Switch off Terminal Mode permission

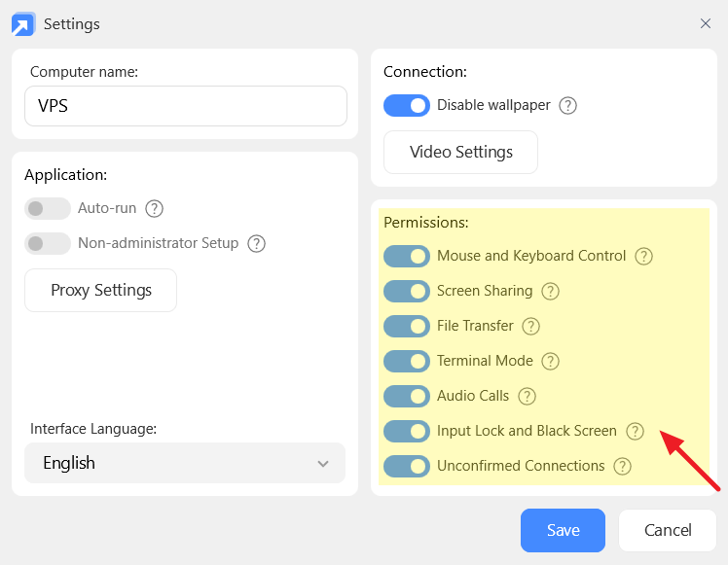pyautogui.click(x=407, y=361)
